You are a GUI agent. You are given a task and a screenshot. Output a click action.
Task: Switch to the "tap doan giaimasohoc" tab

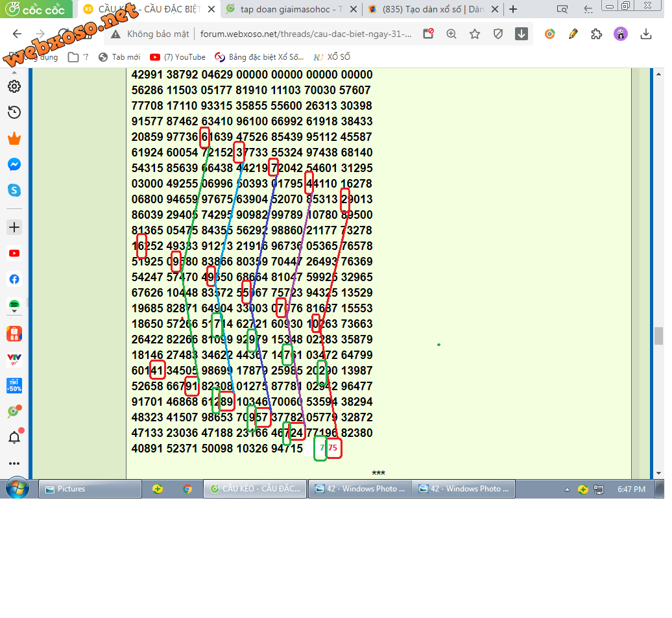click(x=291, y=9)
